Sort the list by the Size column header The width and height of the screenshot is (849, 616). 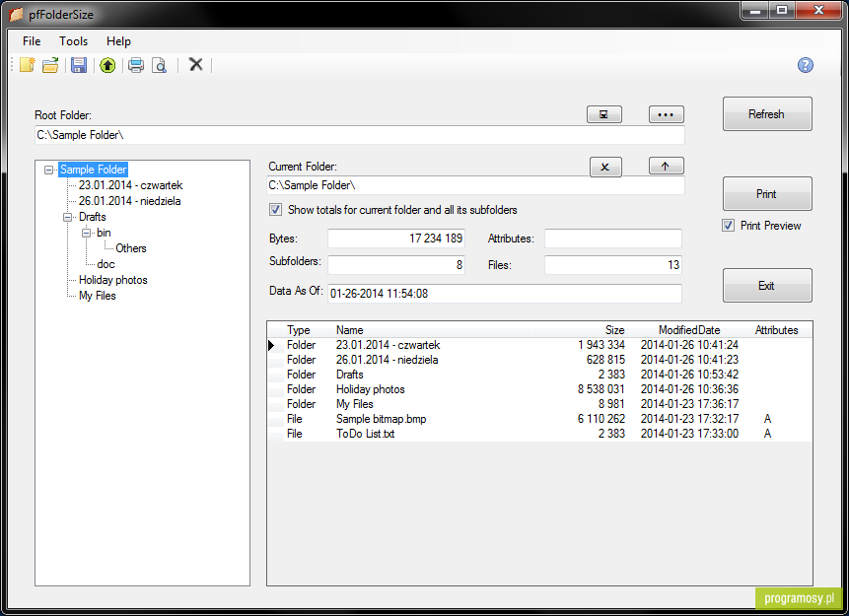coord(614,329)
